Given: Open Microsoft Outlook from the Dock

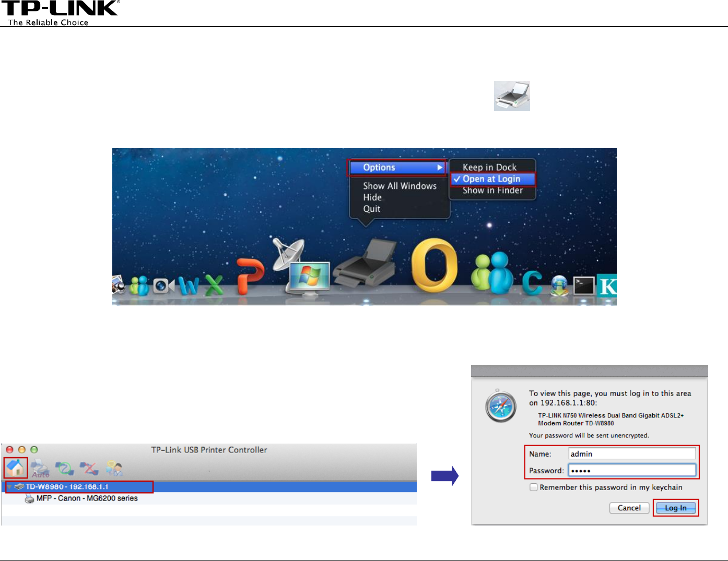Looking at the screenshot, I should pos(435,265).
